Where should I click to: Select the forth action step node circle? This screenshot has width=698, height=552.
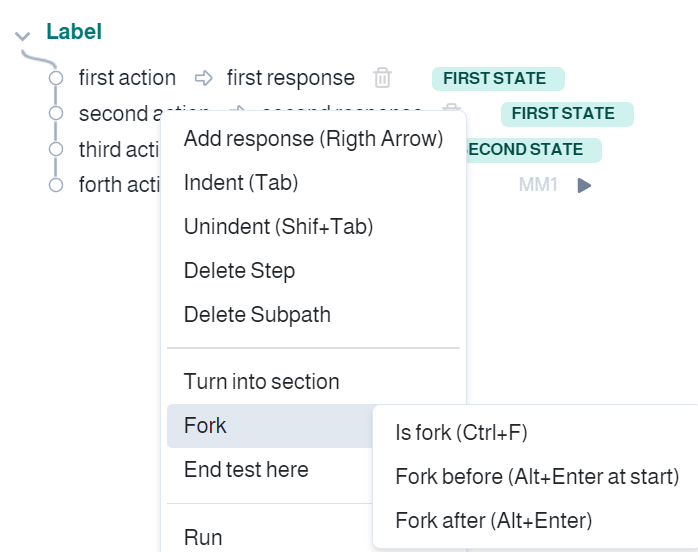click(x=56, y=185)
